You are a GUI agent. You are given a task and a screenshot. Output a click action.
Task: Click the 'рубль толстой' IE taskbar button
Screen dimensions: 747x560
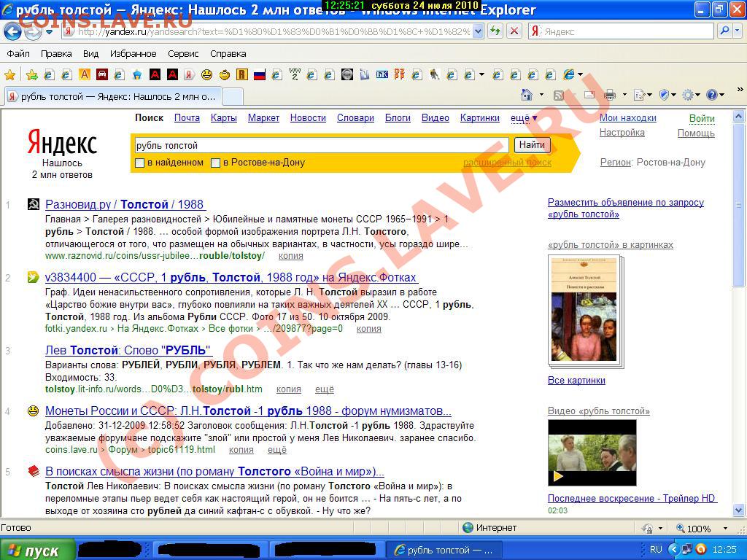(x=444, y=551)
